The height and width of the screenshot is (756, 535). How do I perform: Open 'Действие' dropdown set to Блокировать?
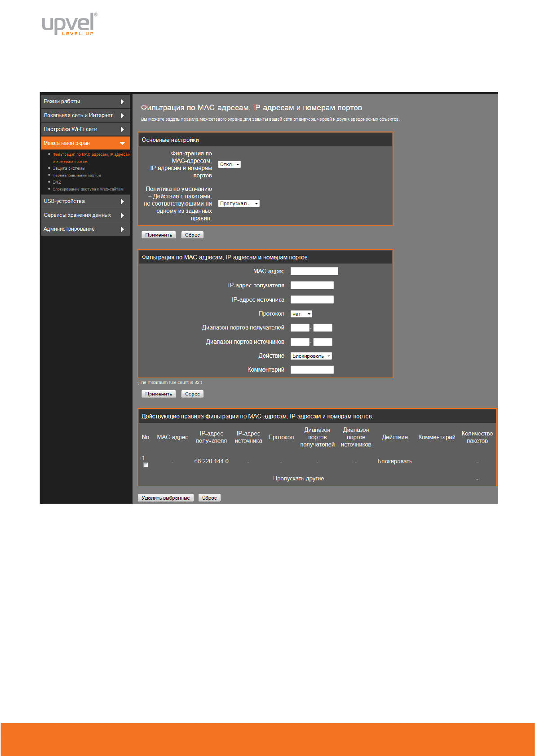pyautogui.click(x=311, y=356)
